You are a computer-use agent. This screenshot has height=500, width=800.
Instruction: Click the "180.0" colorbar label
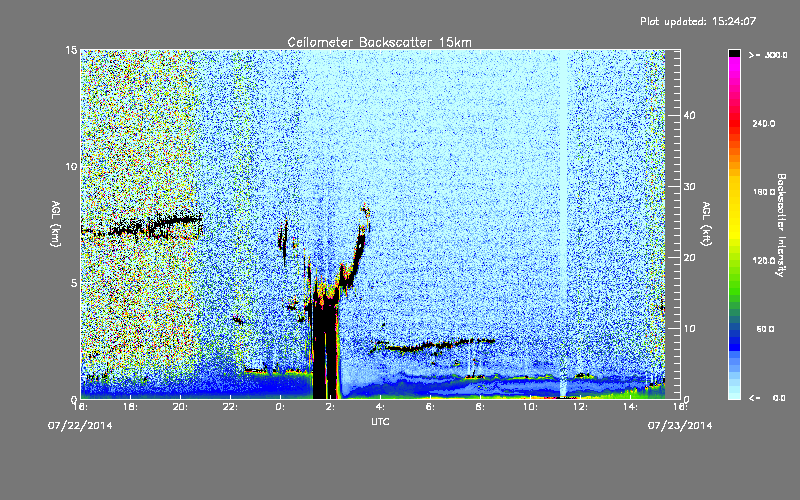(x=764, y=192)
